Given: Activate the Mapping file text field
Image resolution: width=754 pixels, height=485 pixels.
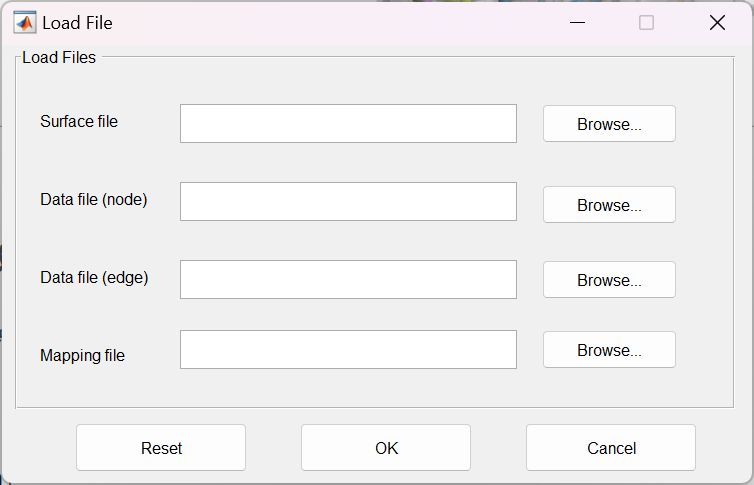Looking at the screenshot, I should pos(348,349).
